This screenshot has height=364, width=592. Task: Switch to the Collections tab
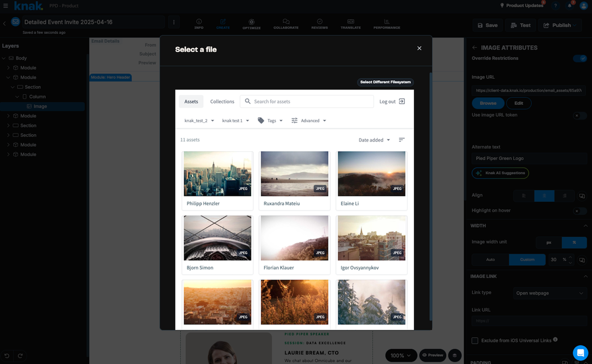(222, 101)
